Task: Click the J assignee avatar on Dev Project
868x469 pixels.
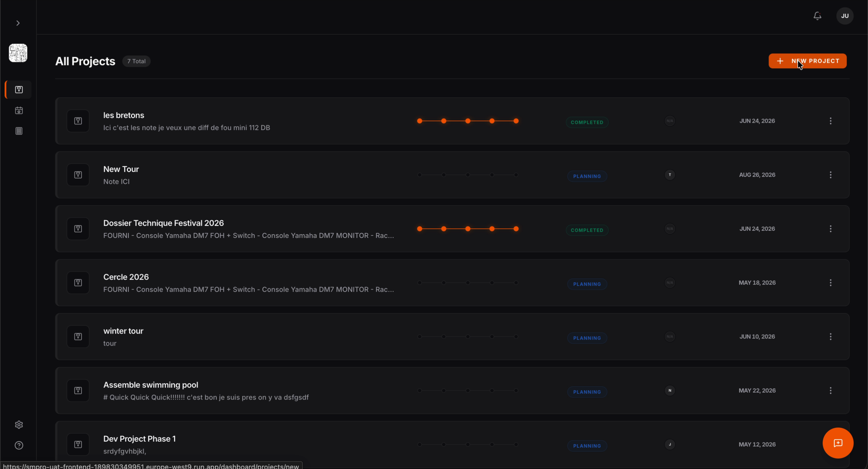Action: pos(670,444)
